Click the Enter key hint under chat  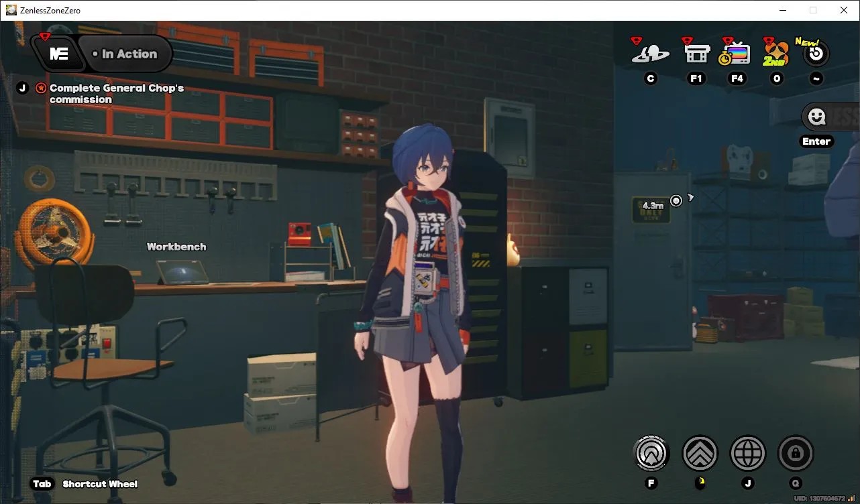pos(816,141)
